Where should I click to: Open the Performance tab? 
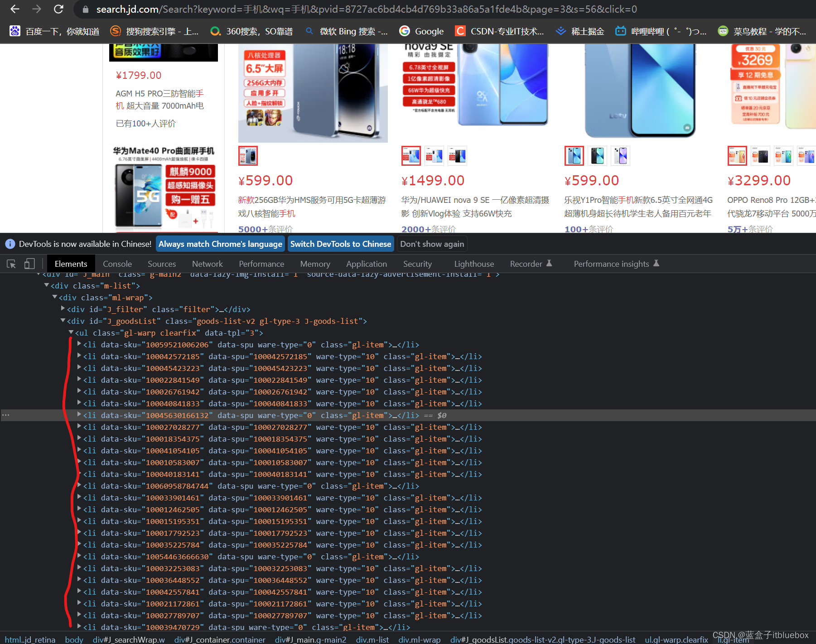261,264
